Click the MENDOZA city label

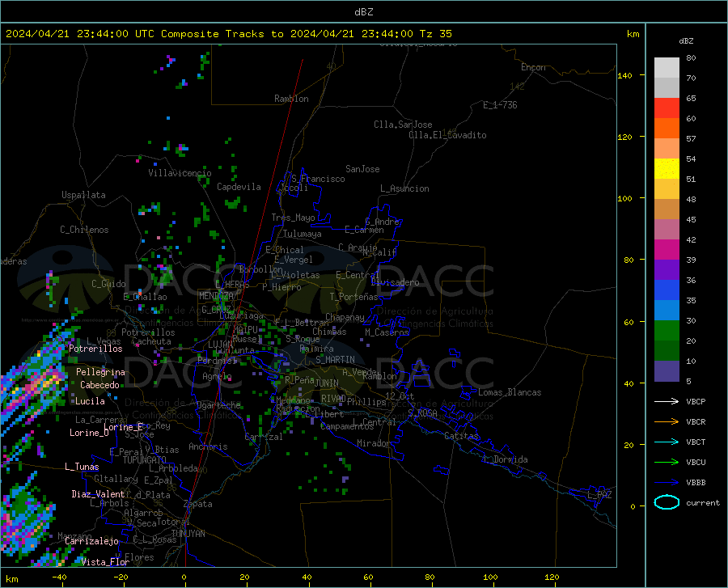[216, 295]
